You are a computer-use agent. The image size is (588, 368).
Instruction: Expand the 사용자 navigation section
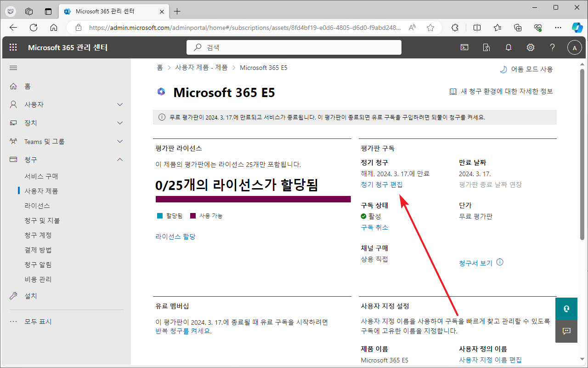[x=120, y=104]
